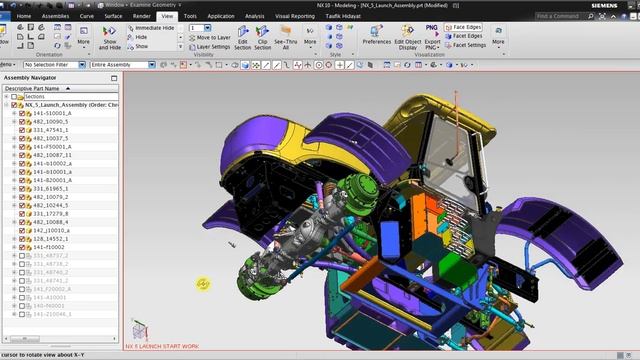
Task: Check the 331_48737_2 component checkbox
Action: point(22,256)
